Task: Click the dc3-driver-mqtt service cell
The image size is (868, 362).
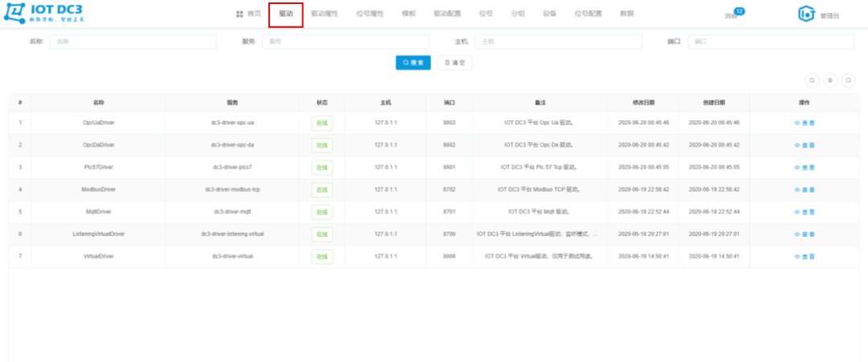Action: coord(232,212)
